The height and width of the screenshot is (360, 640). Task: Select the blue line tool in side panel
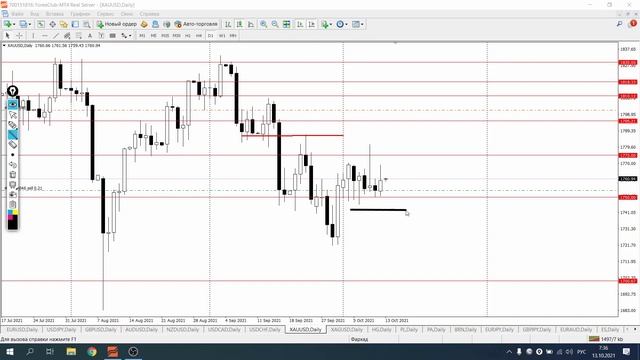(x=13, y=135)
